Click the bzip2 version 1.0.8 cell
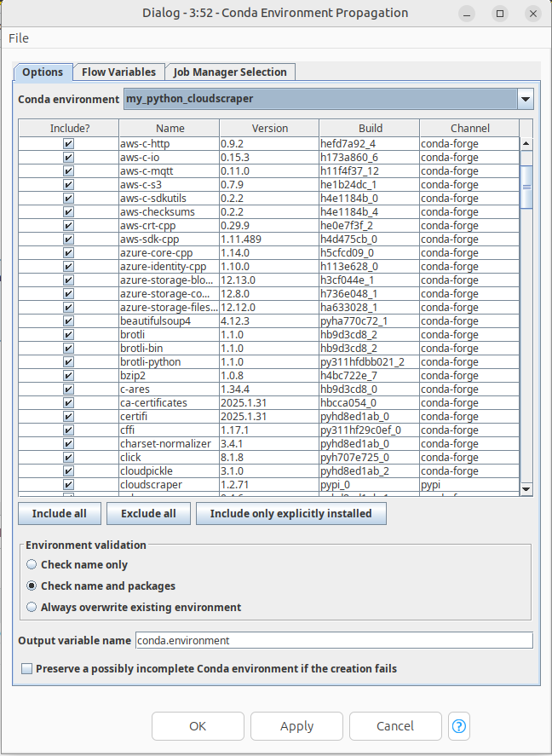Image resolution: width=552 pixels, height=756 pixels. tap(269, 376)
